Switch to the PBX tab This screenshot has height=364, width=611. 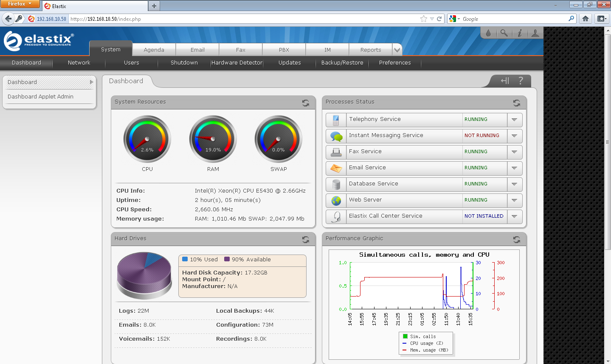coord(284,50)
